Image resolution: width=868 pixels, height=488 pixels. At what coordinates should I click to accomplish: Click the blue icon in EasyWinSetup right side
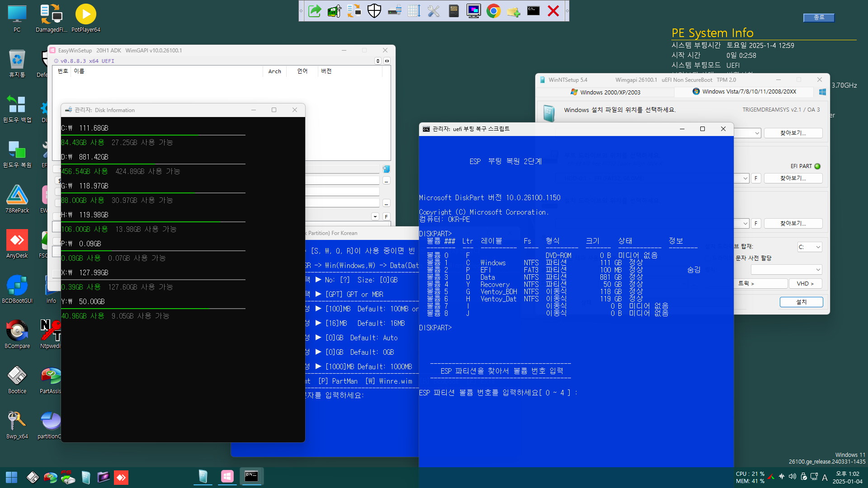coord(386,169)
